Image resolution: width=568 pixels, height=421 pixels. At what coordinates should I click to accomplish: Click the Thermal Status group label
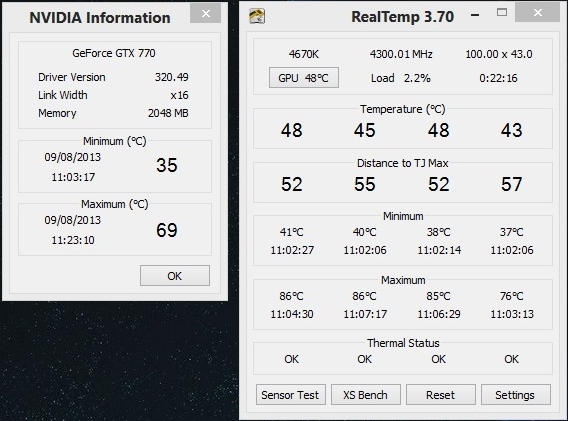[403, 343]
